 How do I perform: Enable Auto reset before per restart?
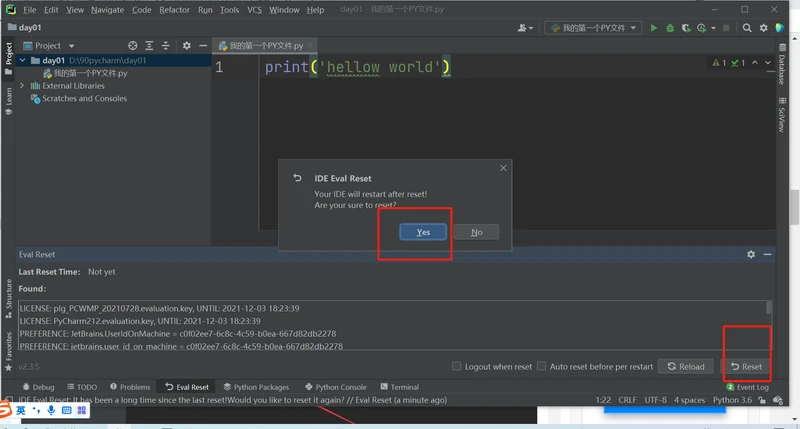click(542, 367)
